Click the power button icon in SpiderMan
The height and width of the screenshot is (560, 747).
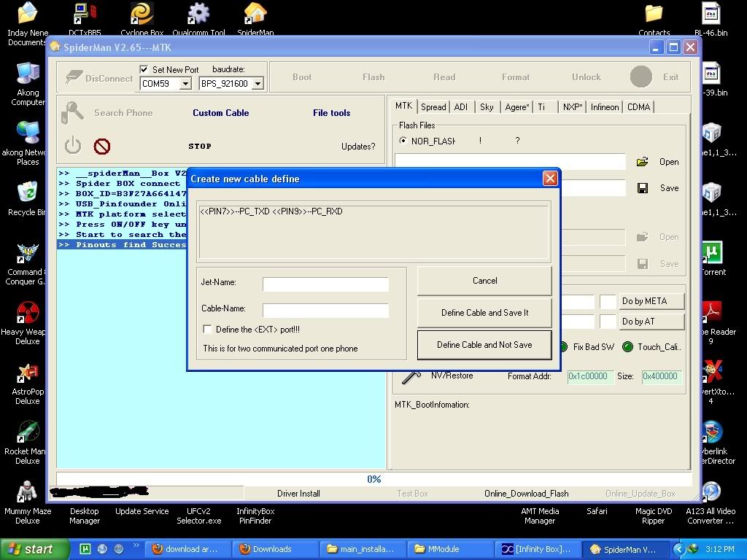[73, 145]
